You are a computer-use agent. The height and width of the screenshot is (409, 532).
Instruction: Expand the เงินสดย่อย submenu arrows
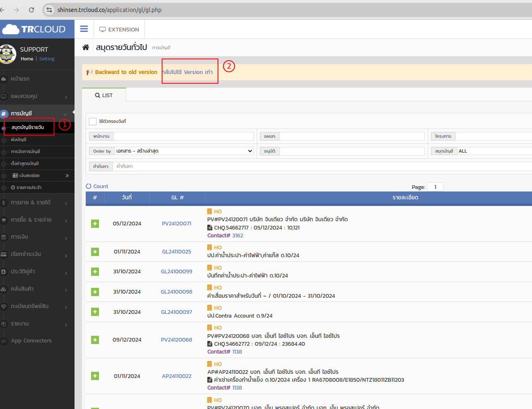[67, 176]
